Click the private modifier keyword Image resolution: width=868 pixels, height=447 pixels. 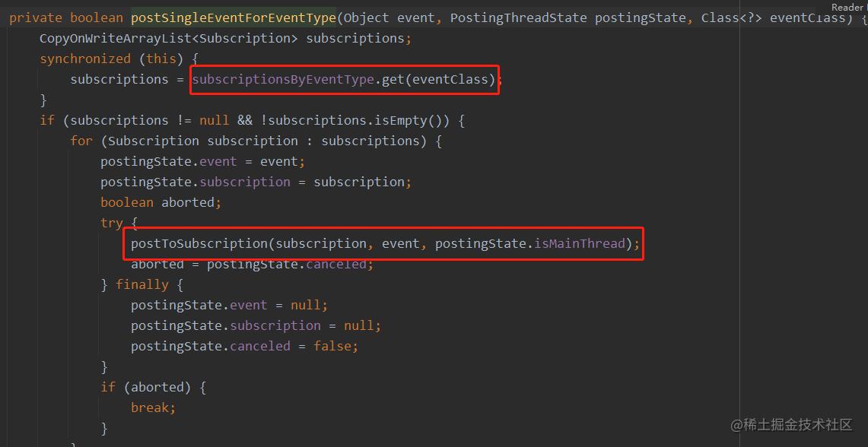(36, 17)
